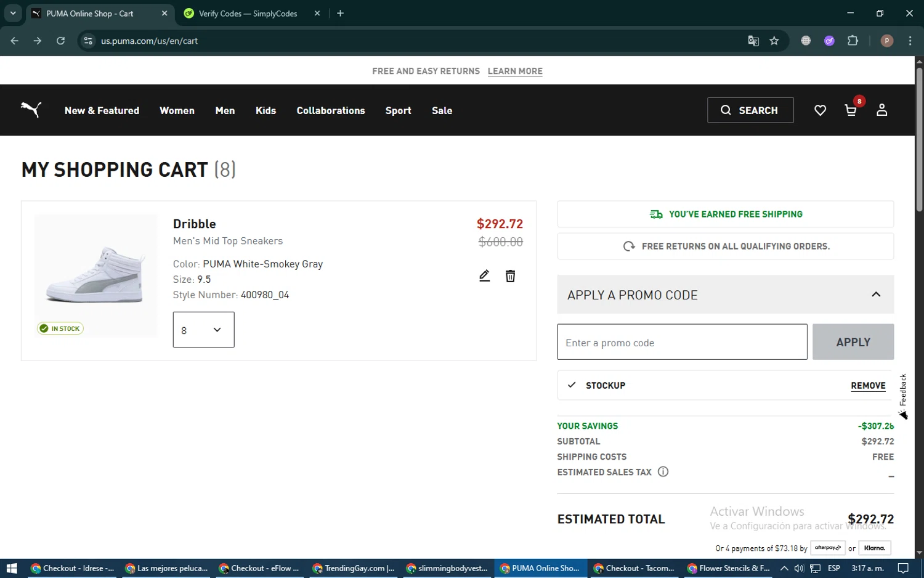Open the Dribble product name link

tap(195, 224)
